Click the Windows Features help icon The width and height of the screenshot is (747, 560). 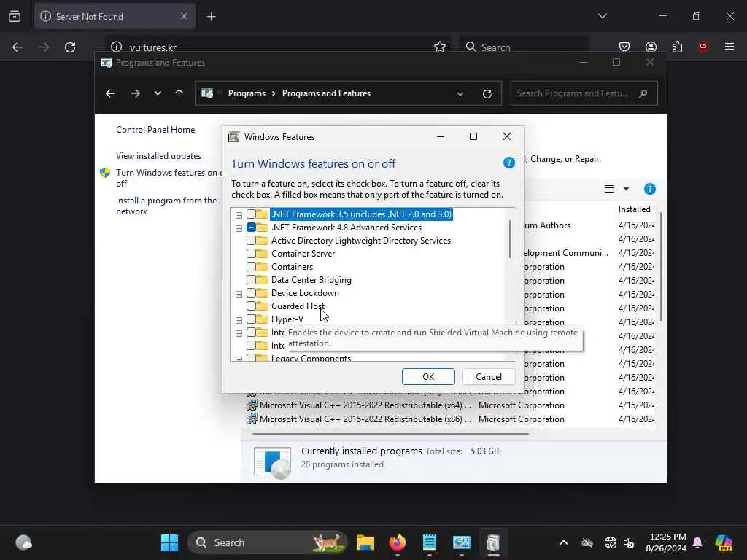click(x=508, y=163)
